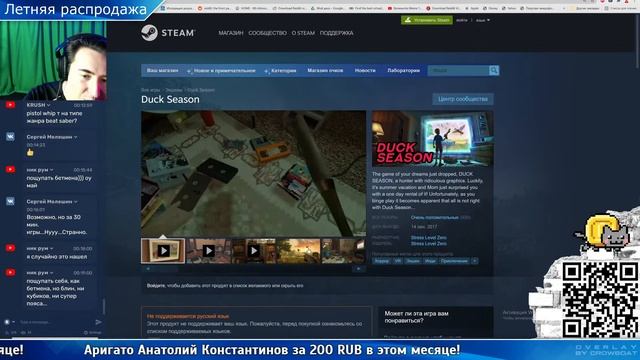The image size is (640, 360).
Task: Open 'Магазин очков' in store nav
Action: [325, 71]
